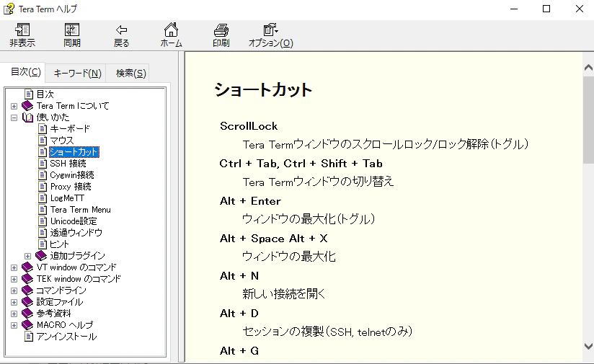Expand the VT window のコマンド node
This screenshot has height=364, width=594.
(14, 268)
